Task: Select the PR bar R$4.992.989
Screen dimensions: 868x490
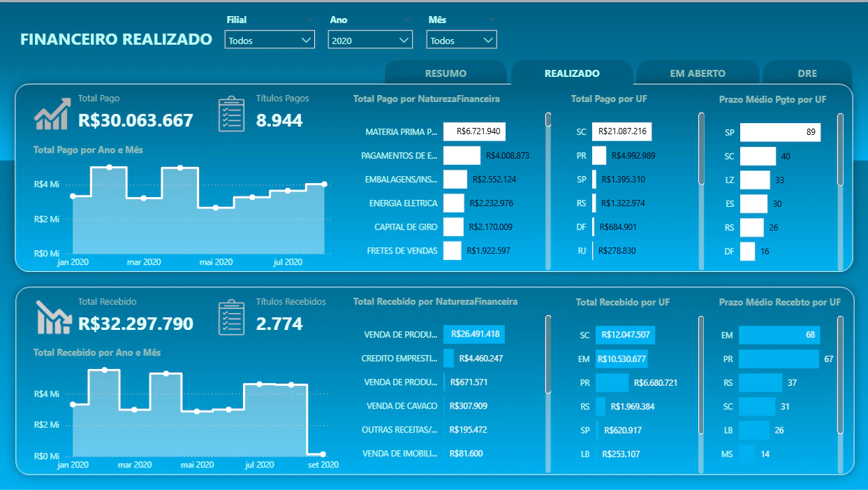Action: 599,155
